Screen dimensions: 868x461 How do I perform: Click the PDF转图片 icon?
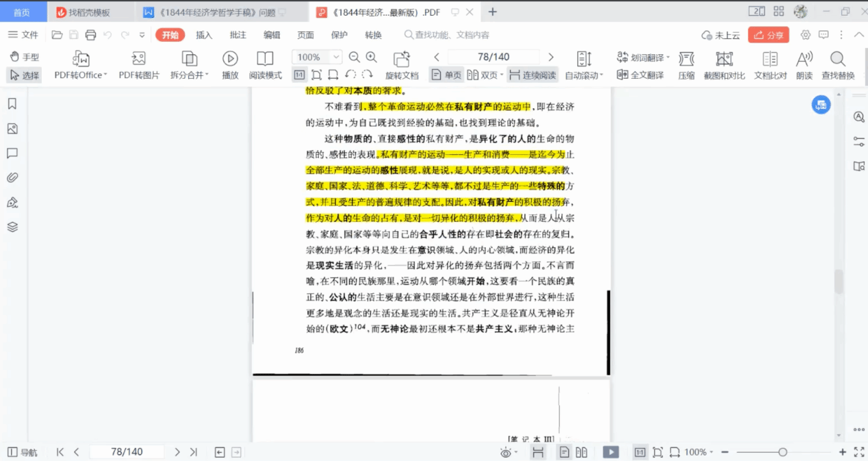coord(138,59)
